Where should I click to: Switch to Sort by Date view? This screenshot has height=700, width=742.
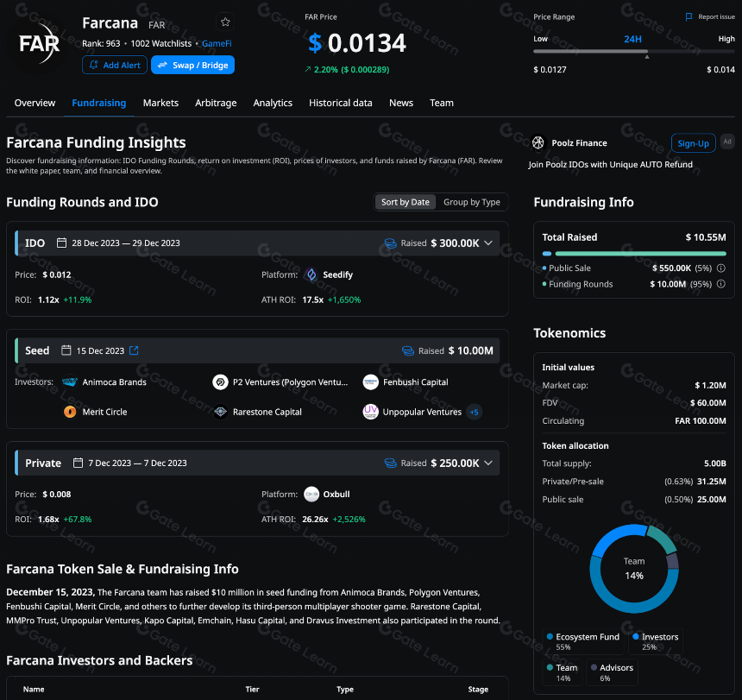point(405,202)
